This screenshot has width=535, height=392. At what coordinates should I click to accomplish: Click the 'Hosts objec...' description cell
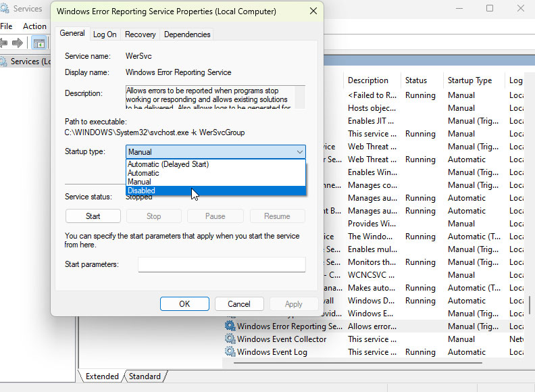pyautogui.click(x=372, y=108)
